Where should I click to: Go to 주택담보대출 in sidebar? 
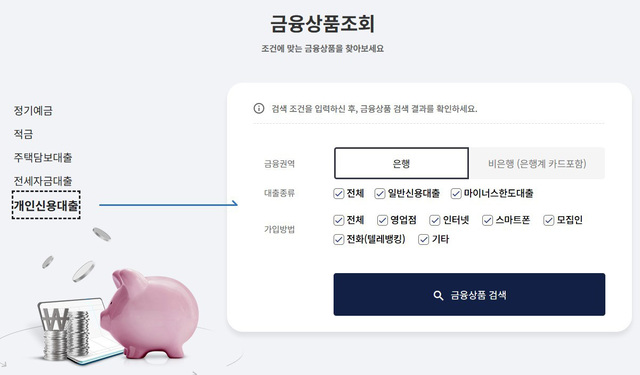coord(43,158)
